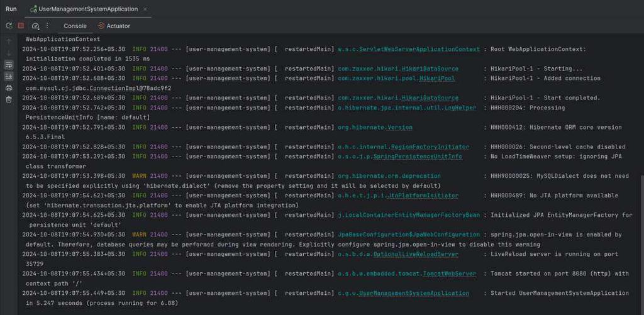Click the WARN level on the open-in-view line

coord(139,235)
